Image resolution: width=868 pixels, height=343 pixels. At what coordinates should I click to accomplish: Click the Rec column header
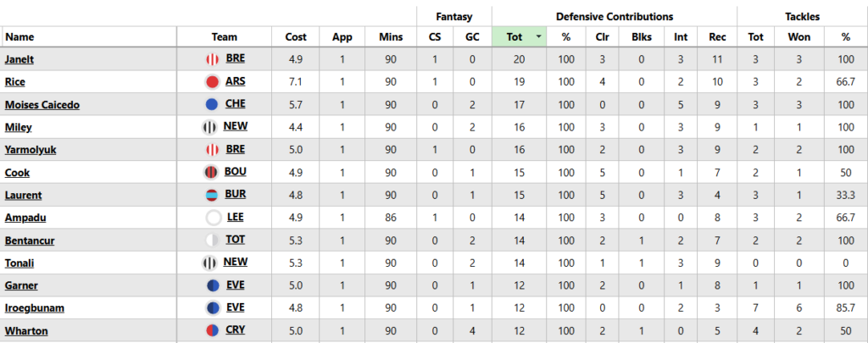(x=717, y=37)
